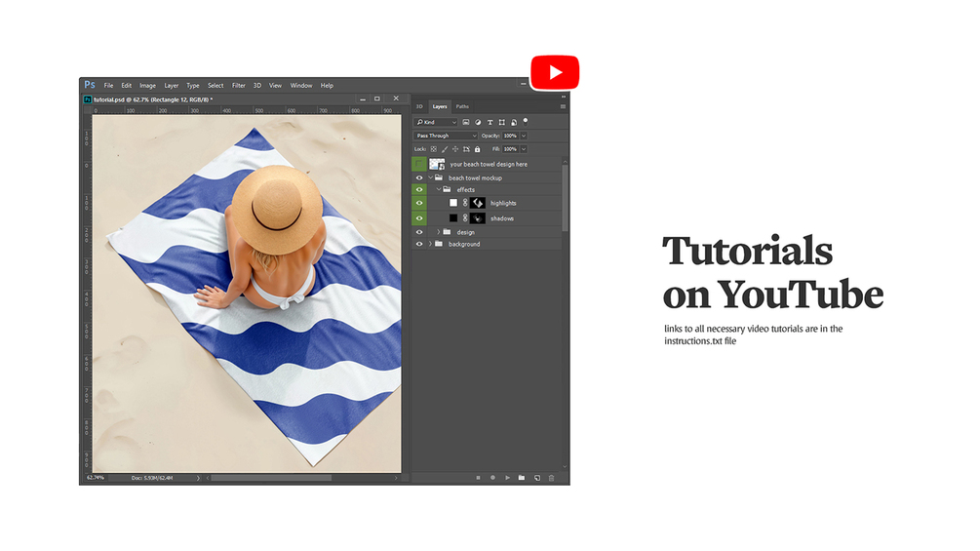Hide the effects group

coord(419,190)
